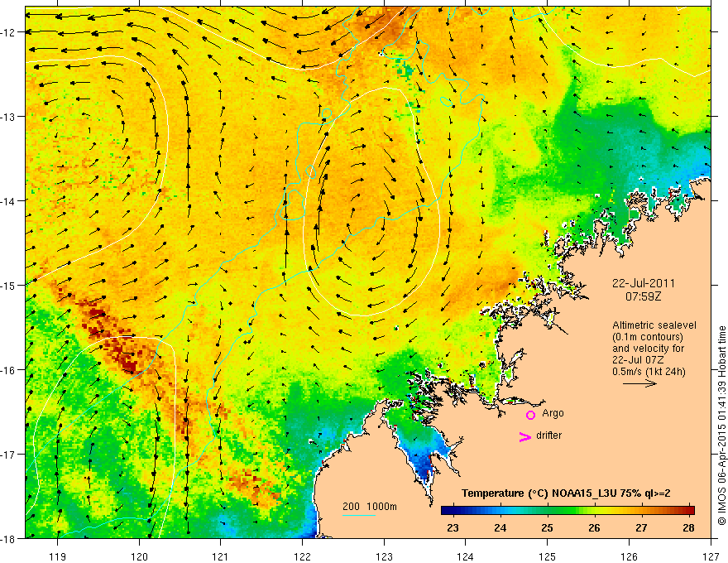This screenshot has height=563, width=728.
Task: Click the magenta Argo circle legend marker
Action: click(x=530, y=415)
